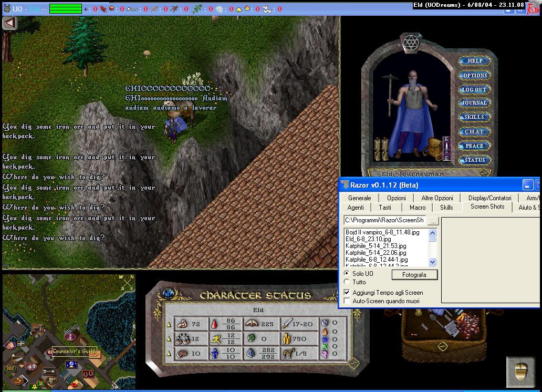
Task: Open the Opzioni tab in Razor
Action: click(x=396, y=198)
